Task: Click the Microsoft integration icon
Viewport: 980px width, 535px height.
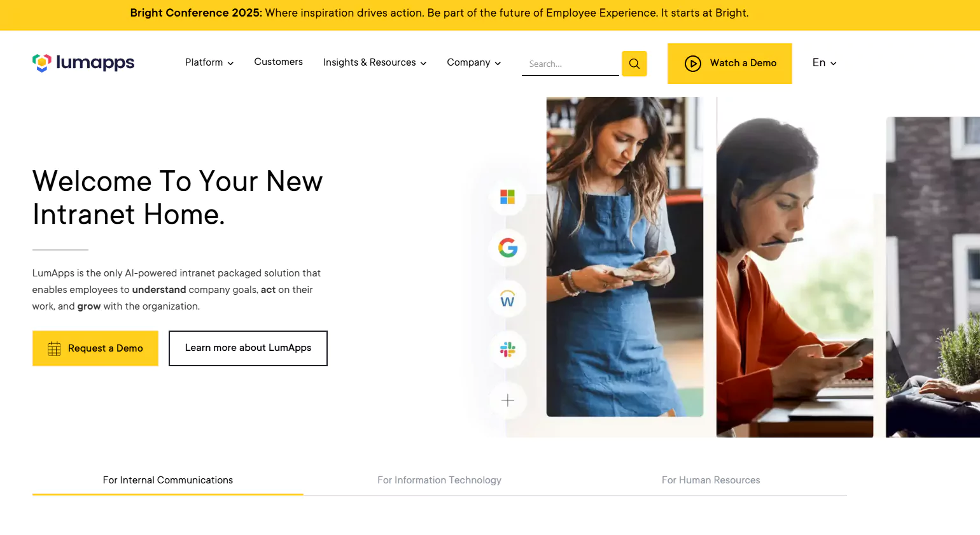Action: [x=507, y=197]
